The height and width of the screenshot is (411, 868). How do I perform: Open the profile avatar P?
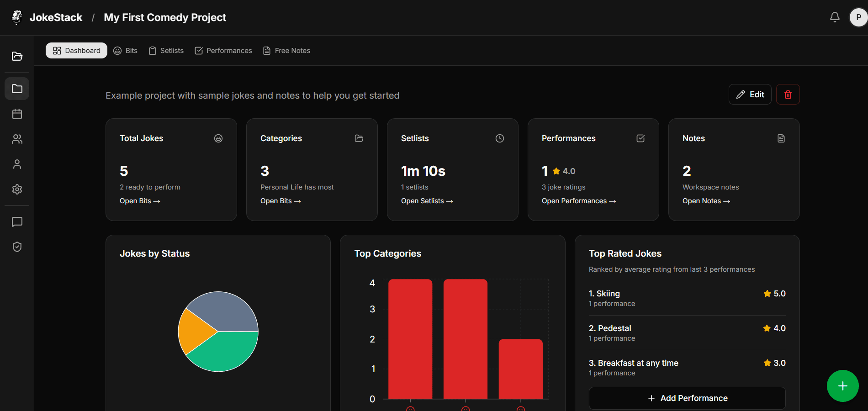coord(858,17)
